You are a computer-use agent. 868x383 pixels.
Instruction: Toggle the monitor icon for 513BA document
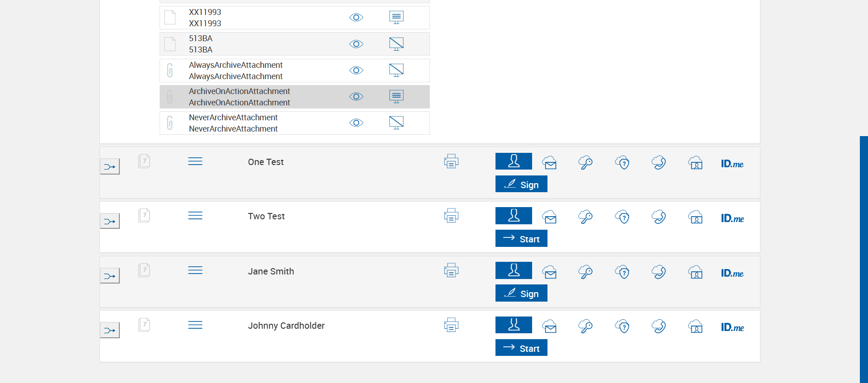tap(396, 44)
